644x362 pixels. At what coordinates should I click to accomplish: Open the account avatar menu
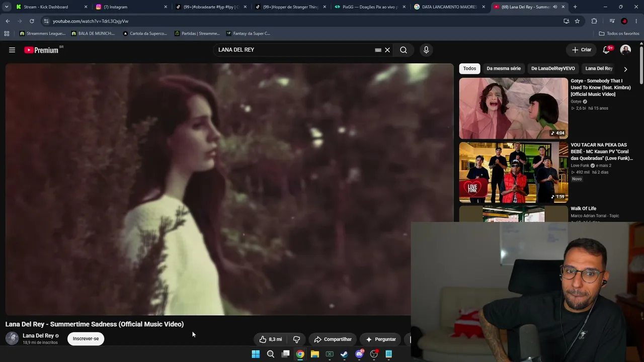[x=625, y=50]
